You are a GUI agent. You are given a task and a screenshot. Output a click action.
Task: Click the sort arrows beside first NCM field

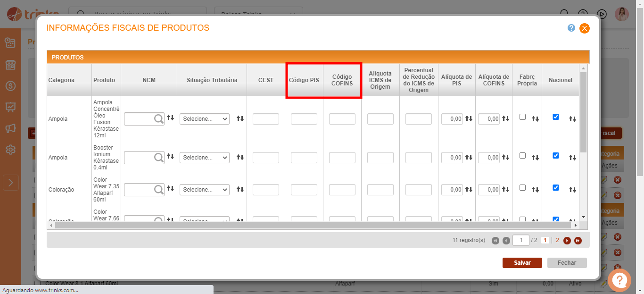pyautogui.click(x=170, y=118)
